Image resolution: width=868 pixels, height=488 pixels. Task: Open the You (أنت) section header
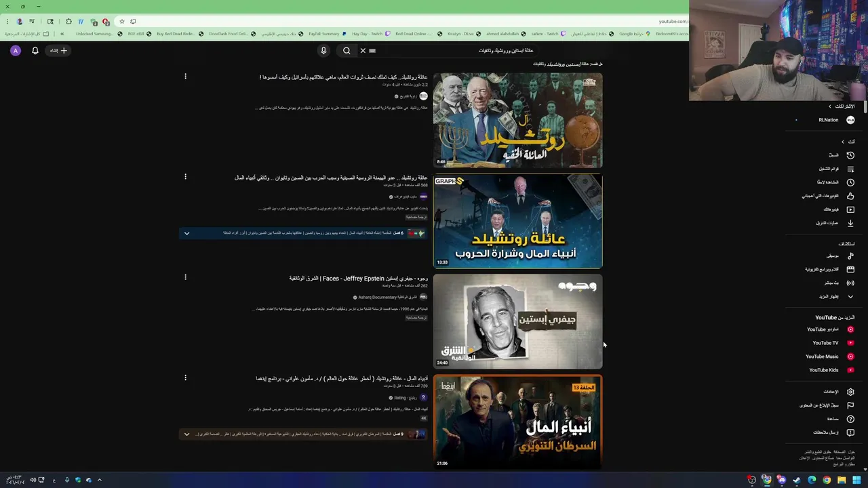tap(848, 142)
